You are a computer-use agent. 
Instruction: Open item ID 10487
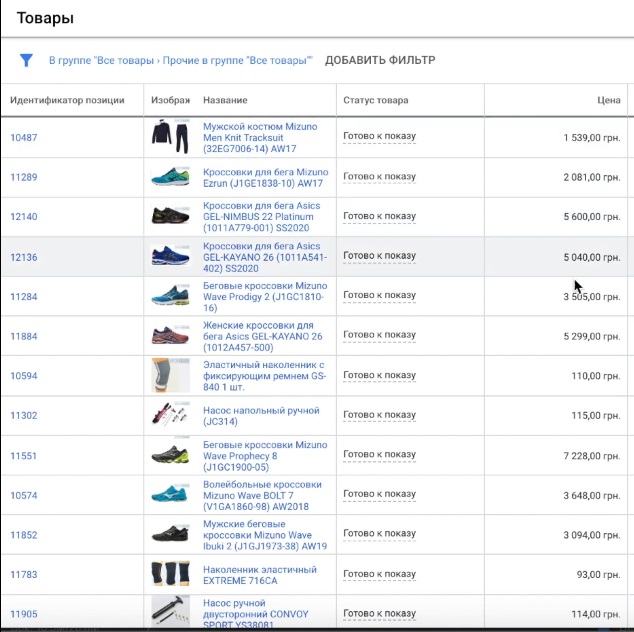23,137
